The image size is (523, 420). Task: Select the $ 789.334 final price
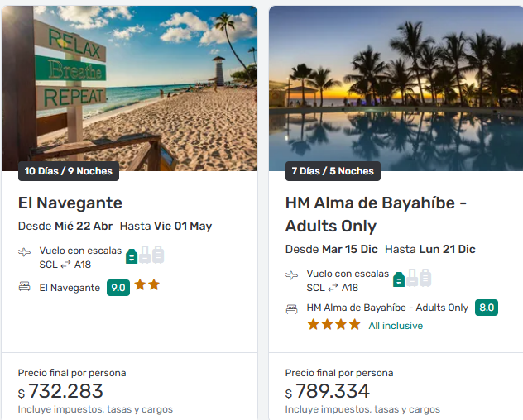328,391
